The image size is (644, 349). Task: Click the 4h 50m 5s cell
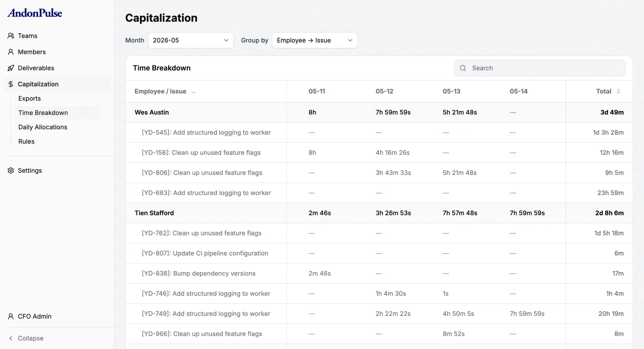(458, 314)
